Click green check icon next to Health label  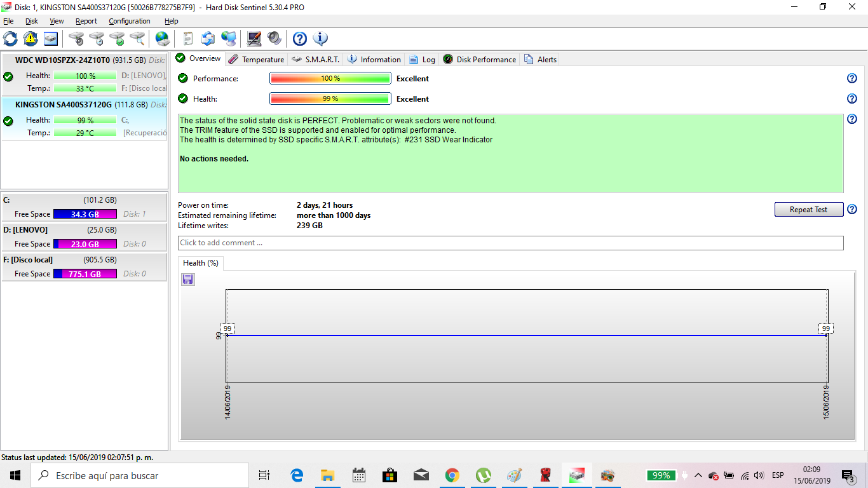tap(183, 98)
